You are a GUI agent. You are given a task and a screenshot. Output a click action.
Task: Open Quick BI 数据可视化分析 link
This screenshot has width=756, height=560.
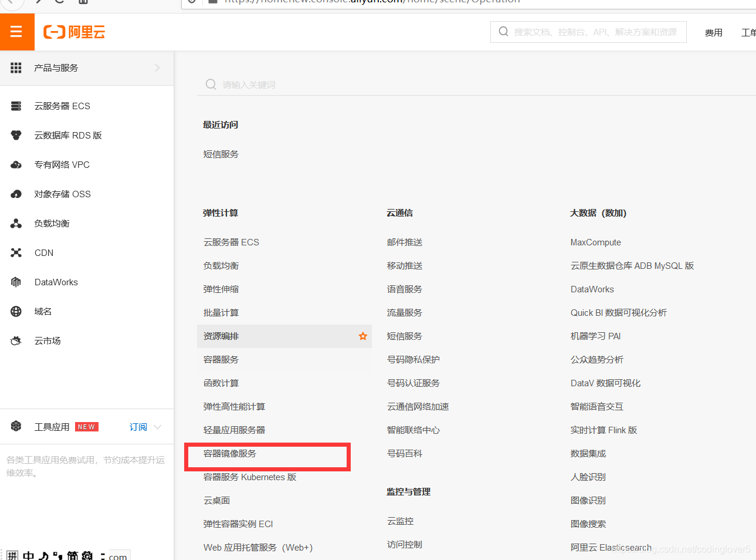pos(619,313)
